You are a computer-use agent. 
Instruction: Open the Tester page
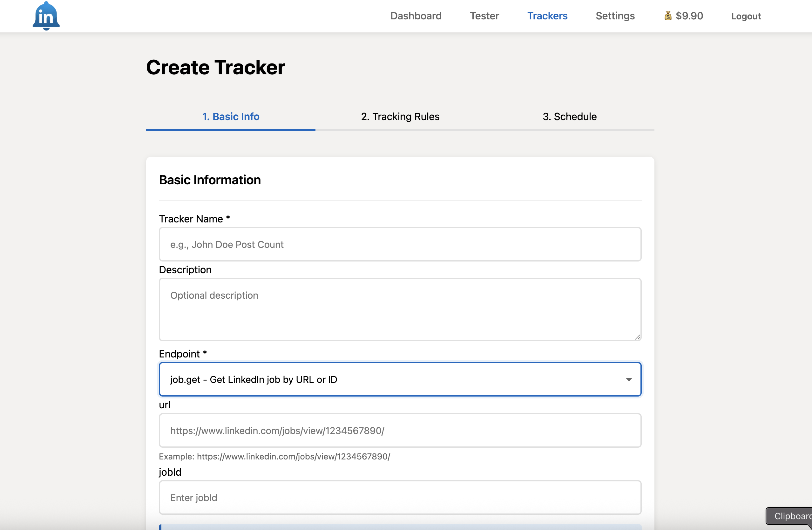[x=484, y=16]
